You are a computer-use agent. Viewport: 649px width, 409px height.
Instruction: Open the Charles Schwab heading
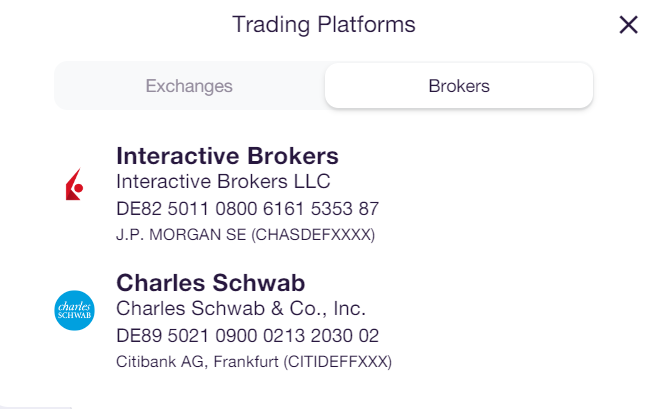[211, 283]
